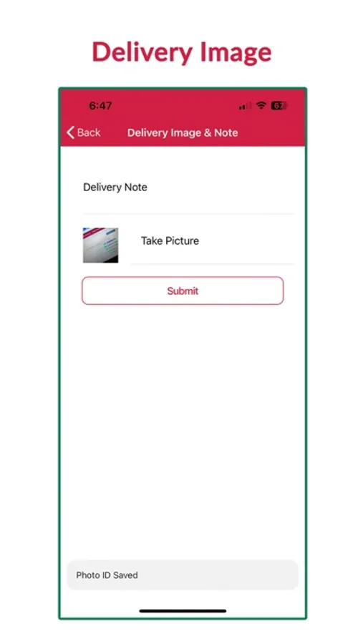Tap the back chevron arrow icon
The image size is (363, 644).
(x=70, y=132)
